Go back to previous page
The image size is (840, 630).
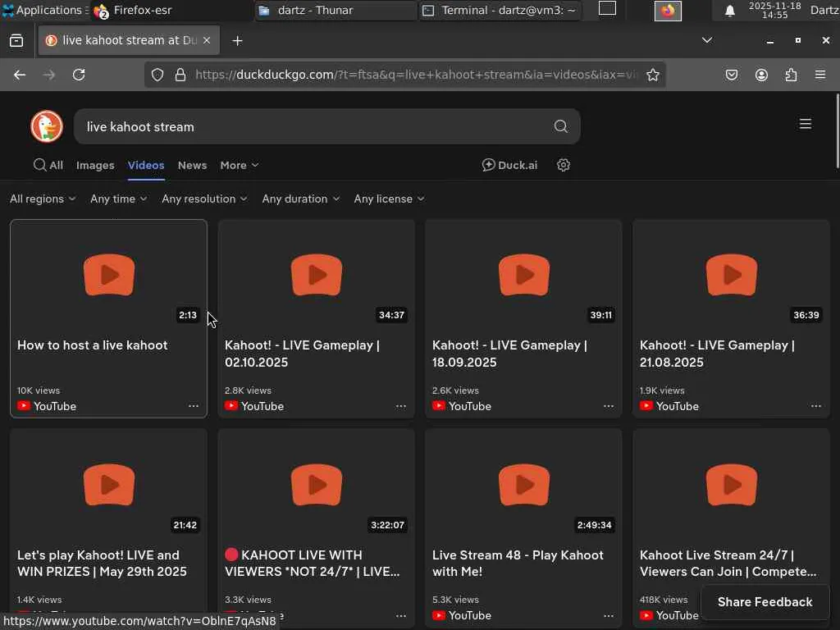coord(20,75)
